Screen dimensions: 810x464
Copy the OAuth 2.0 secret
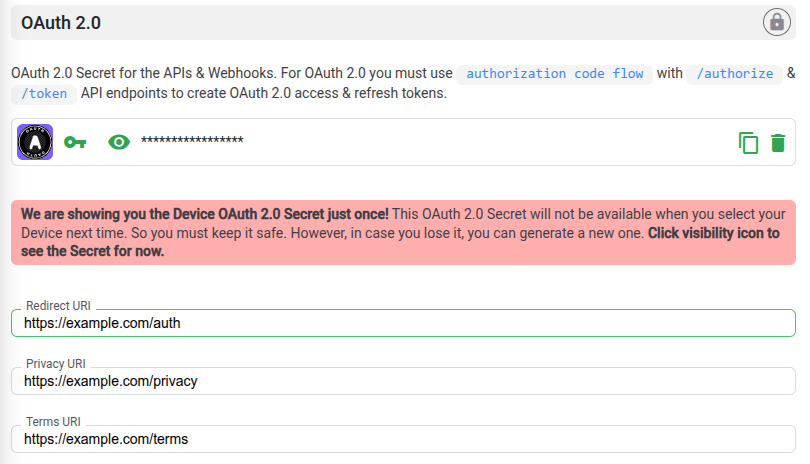[748, 143]
